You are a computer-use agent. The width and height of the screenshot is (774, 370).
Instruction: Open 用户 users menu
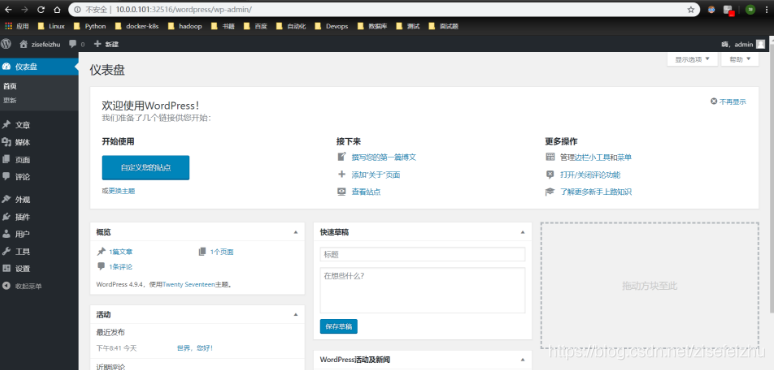point(39,234)
